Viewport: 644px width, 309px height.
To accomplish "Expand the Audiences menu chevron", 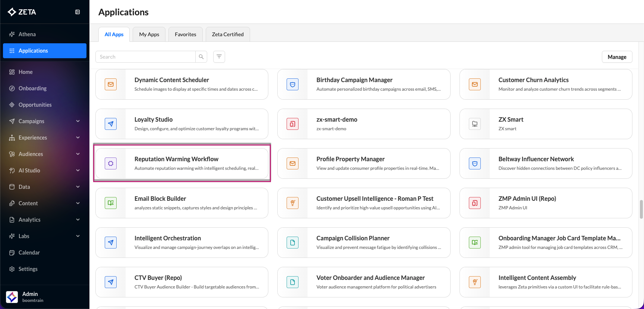I will (x=78, y=154).
